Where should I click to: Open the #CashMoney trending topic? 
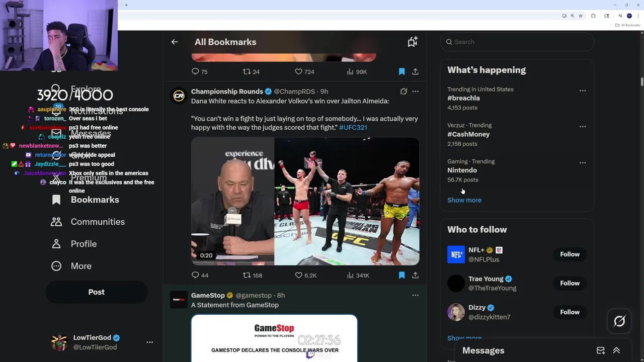pyautogui.click(x=468, y=134)
